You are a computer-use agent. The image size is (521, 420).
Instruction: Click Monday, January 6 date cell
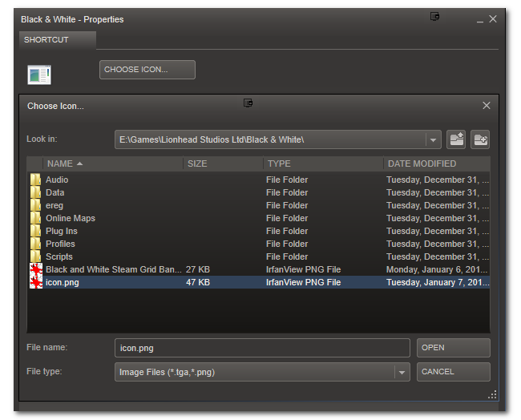pyautogui.click(x=437, y=269)
